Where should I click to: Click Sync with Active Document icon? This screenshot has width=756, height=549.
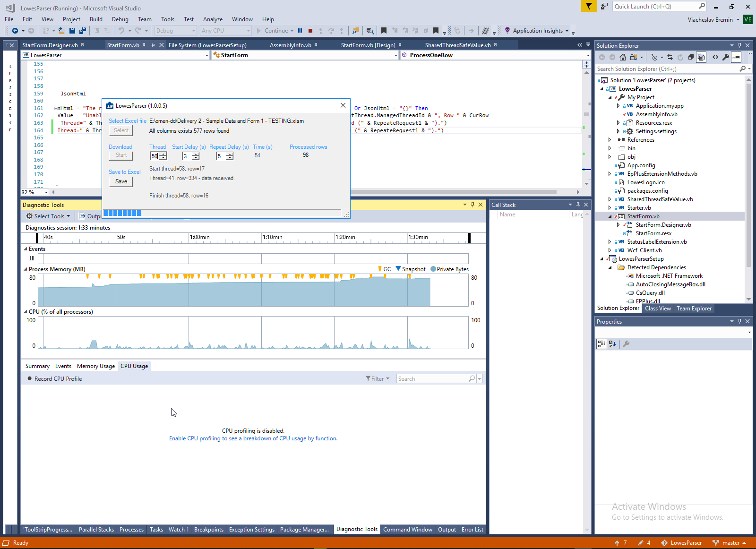coord(670,57)
